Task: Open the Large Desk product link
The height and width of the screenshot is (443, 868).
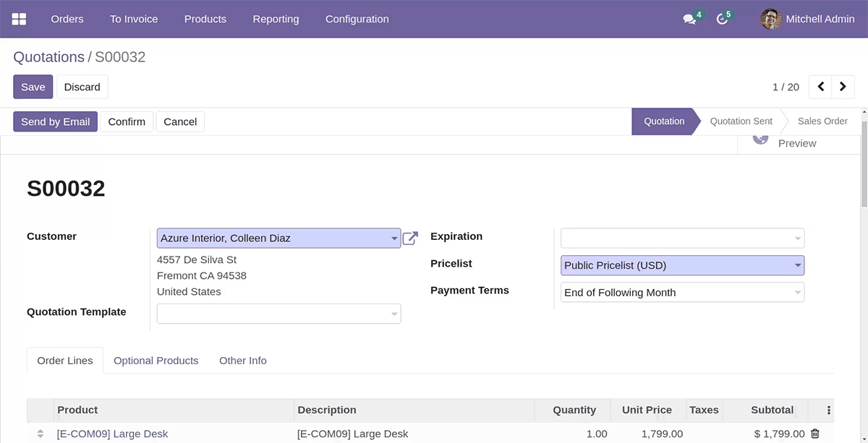Action: (112, 434)
